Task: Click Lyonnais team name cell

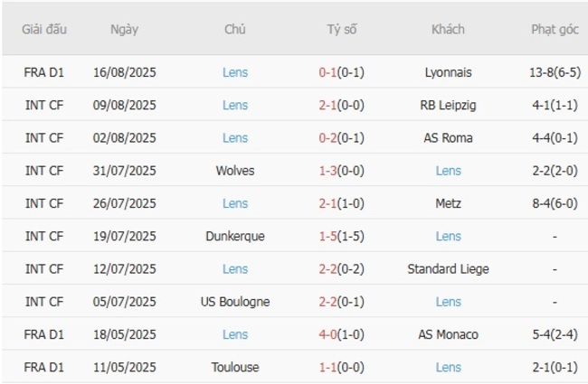Action: point(448,72)
